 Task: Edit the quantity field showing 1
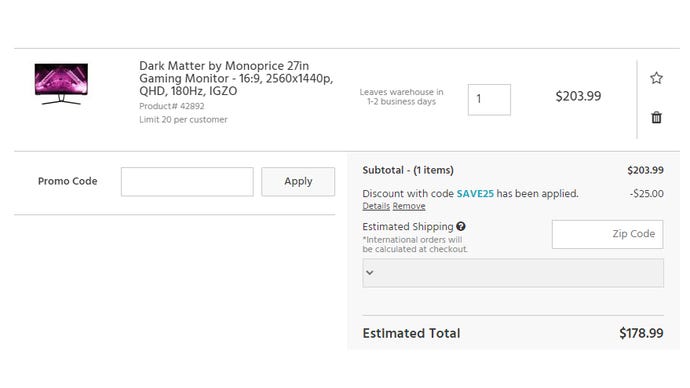(x=489, y=99)
